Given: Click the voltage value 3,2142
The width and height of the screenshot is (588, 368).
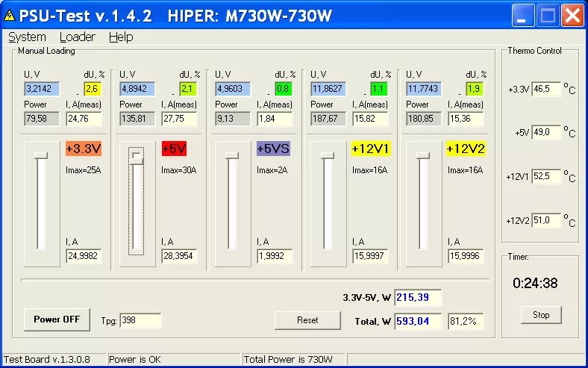Looking at the screenshot, I should pos(42,89).
